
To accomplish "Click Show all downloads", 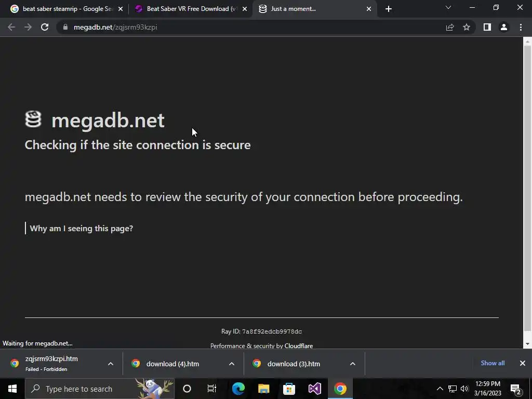I will coord(493,363).
